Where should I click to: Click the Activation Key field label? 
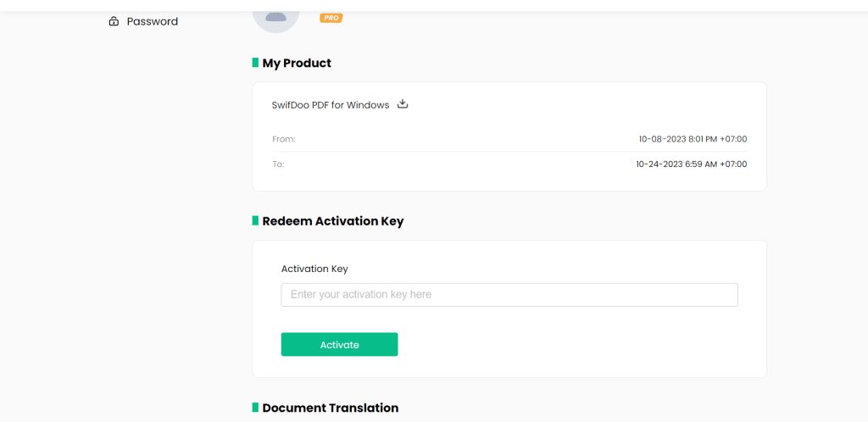314,269
